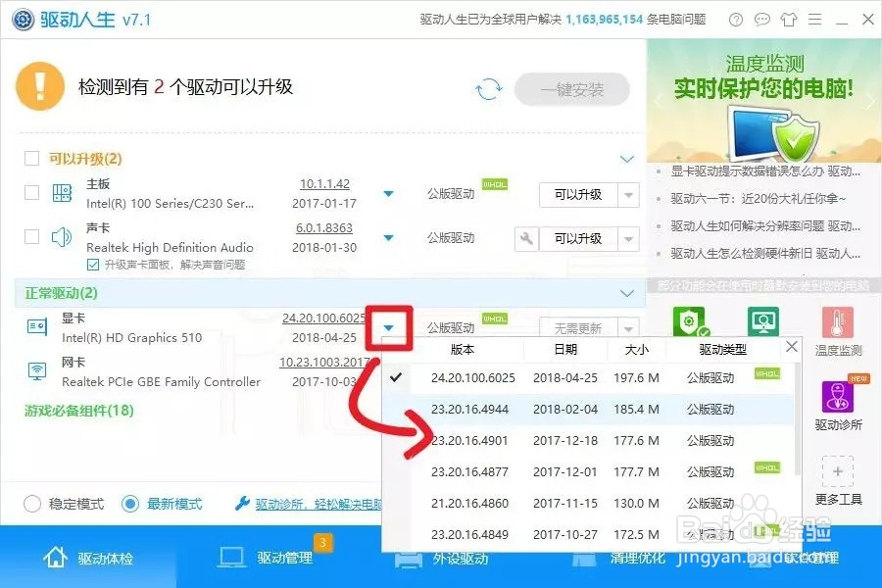
Task: Click the orange exclamation warning icon
Action: point(40,86)
